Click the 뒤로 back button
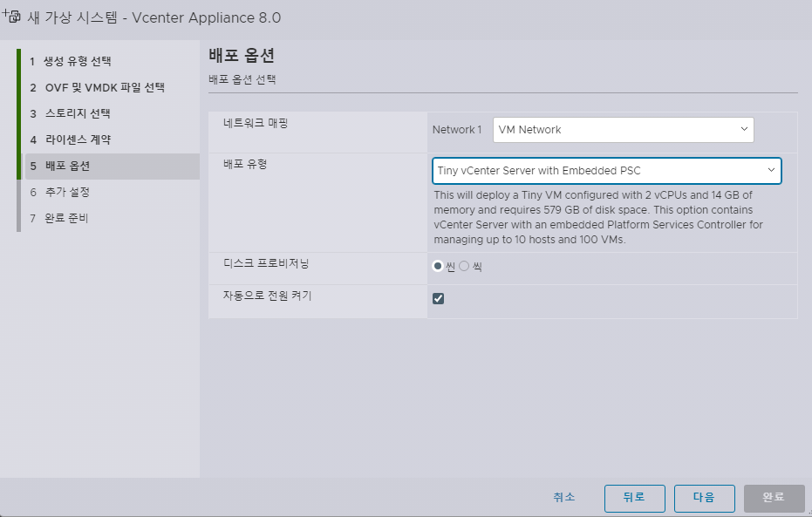 tap(634, 499)
